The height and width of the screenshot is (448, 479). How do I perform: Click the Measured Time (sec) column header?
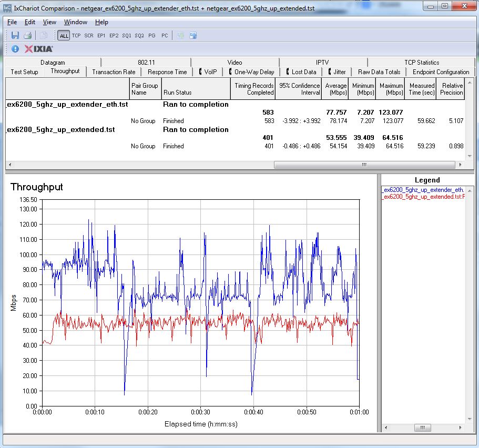[x=420, y=89]
